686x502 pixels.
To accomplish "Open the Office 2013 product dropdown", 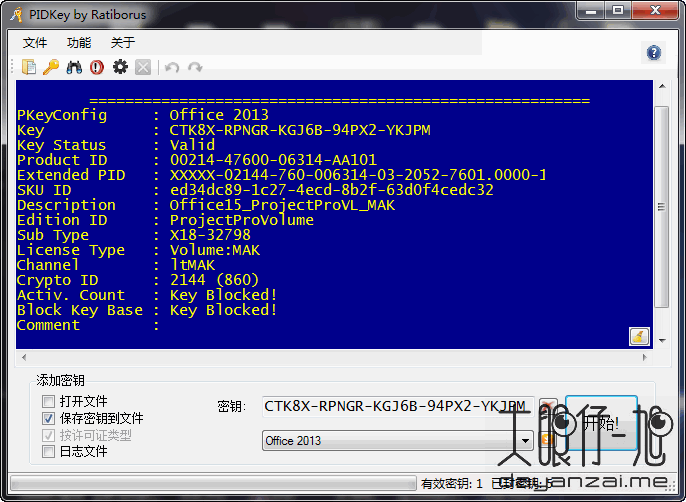I will [398, 440].
